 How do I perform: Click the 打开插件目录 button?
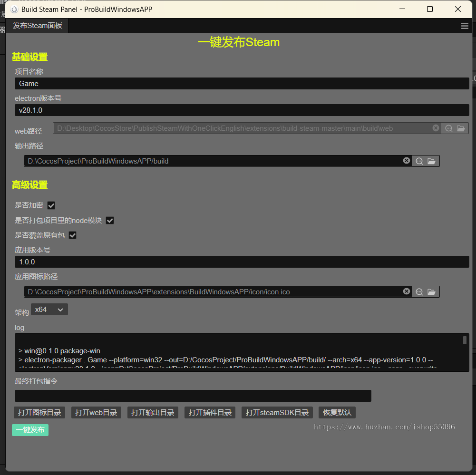pos(210,413)
